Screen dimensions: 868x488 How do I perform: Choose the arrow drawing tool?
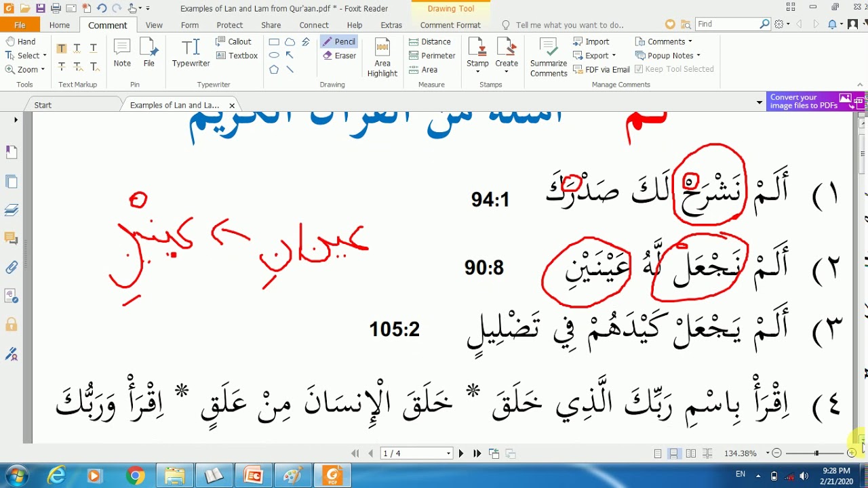(x=290, y=56)
